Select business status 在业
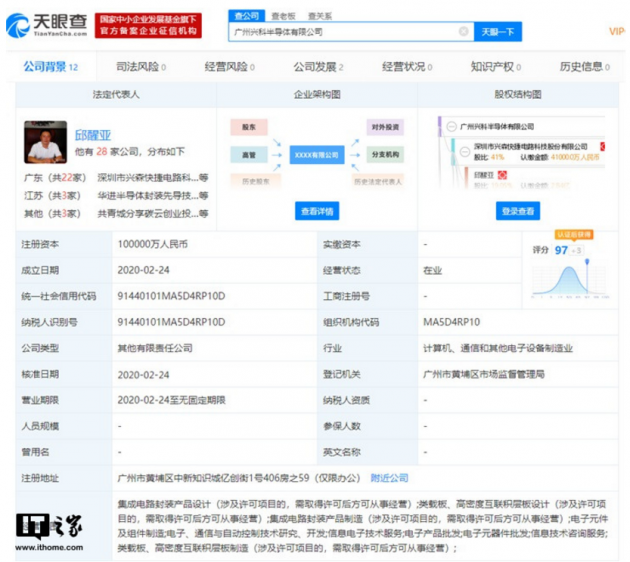This screenshot has width=630, height=562. click(432, 270)
